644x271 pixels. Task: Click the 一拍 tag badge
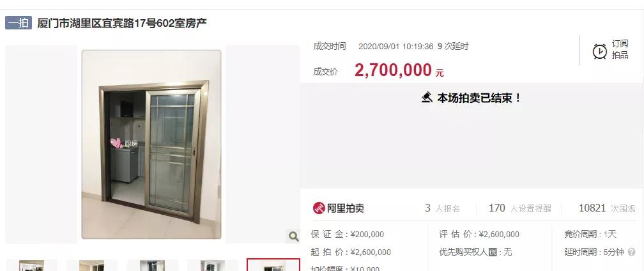19,23
